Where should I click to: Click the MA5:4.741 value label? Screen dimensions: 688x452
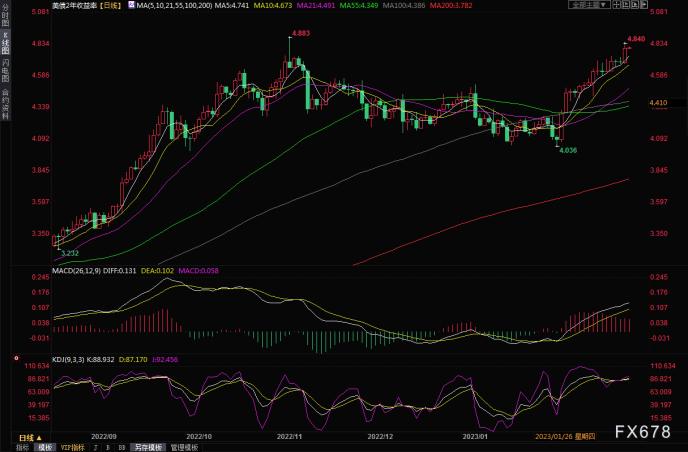pyautogui.click(x=231, y=6)
